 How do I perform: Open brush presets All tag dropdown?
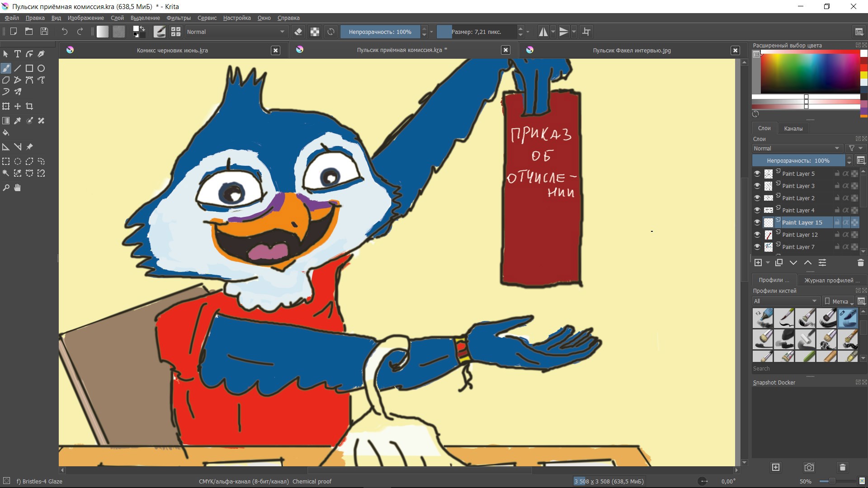(786, 301)
